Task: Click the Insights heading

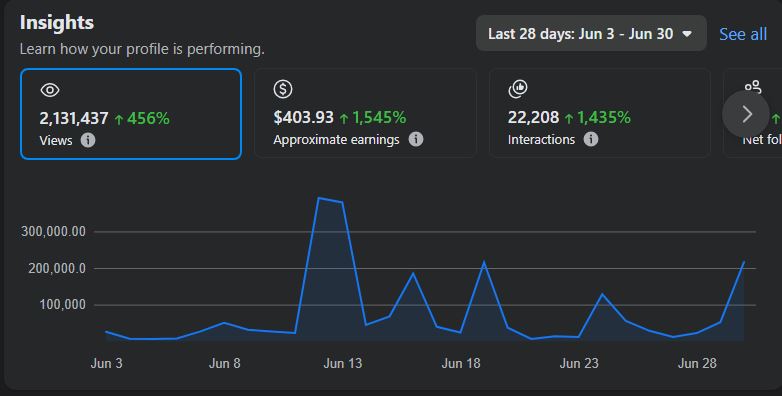Action: point(57,22)
